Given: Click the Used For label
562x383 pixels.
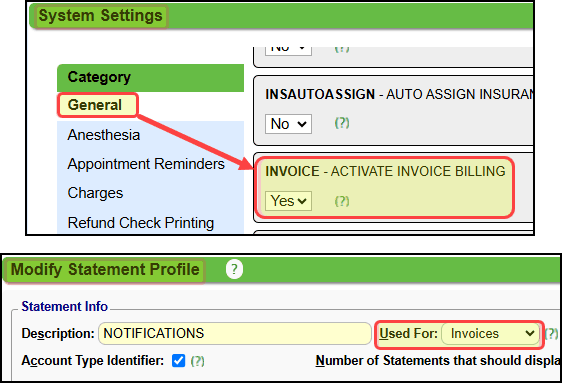Looking at the screenshot, I should coord(409,334).
